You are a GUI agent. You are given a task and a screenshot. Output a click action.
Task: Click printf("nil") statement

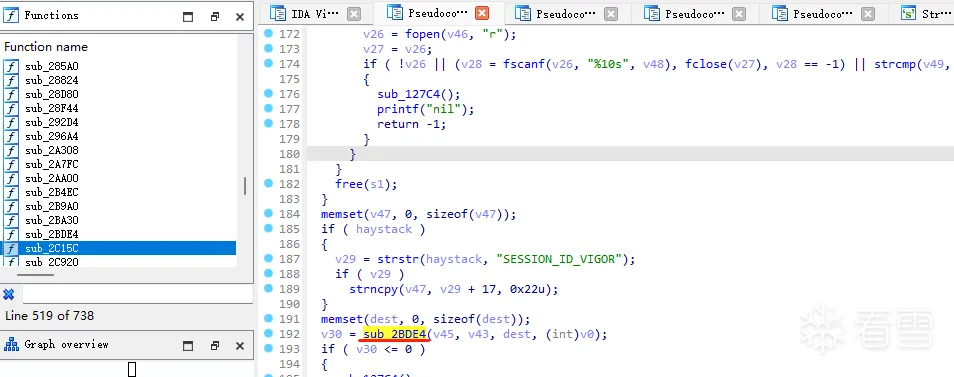pyautogui.click(x=425, y=109)
